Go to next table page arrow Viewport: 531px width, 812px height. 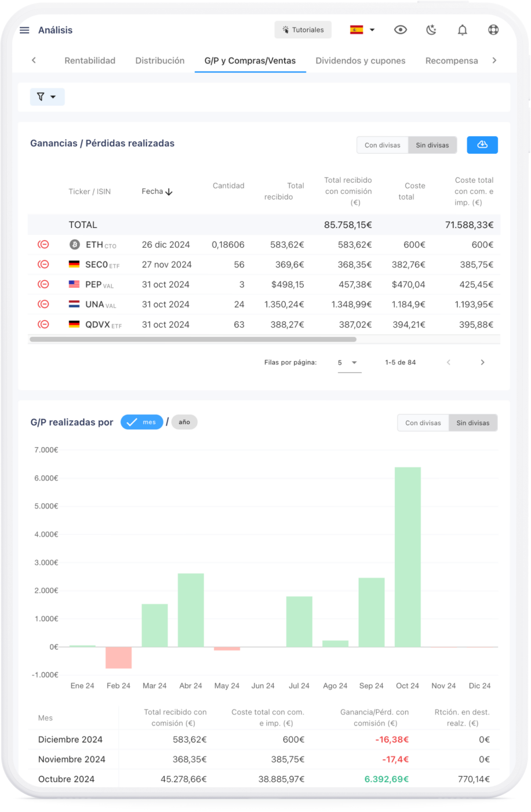482,362
